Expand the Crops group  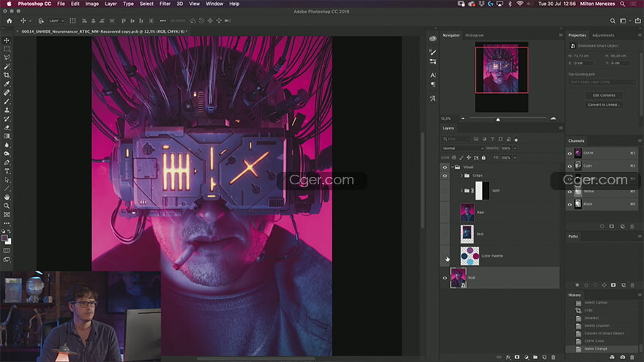click(461, 176)
